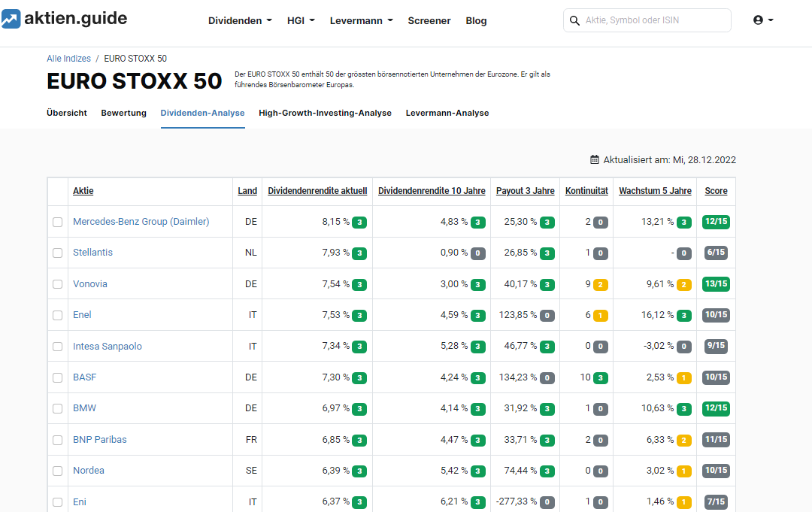
Task: Sort table by Aktie column
Action: click(x=83, y=190)
